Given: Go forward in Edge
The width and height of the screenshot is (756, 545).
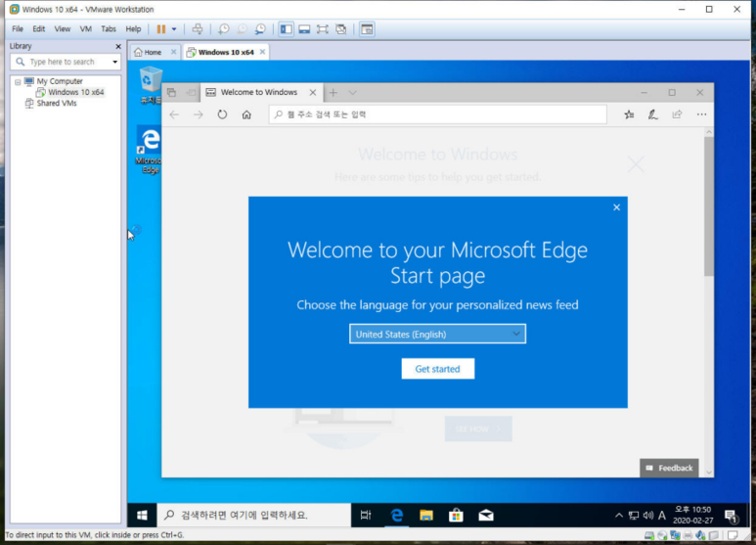Looking at the screenshot, I should (199, 114).
